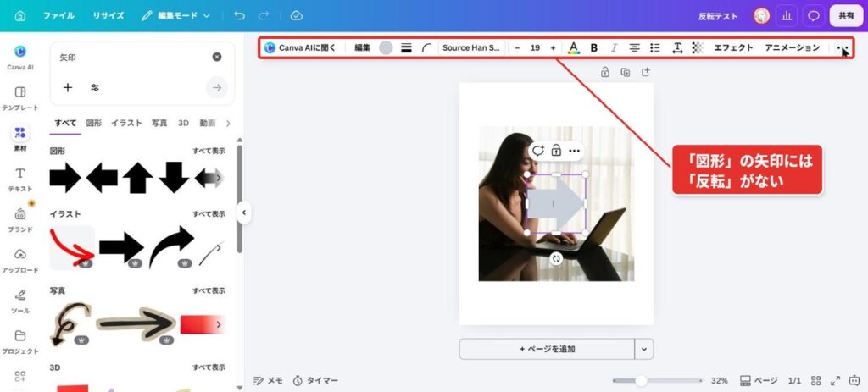Open テンプレート in sidebar

(20, 98)
